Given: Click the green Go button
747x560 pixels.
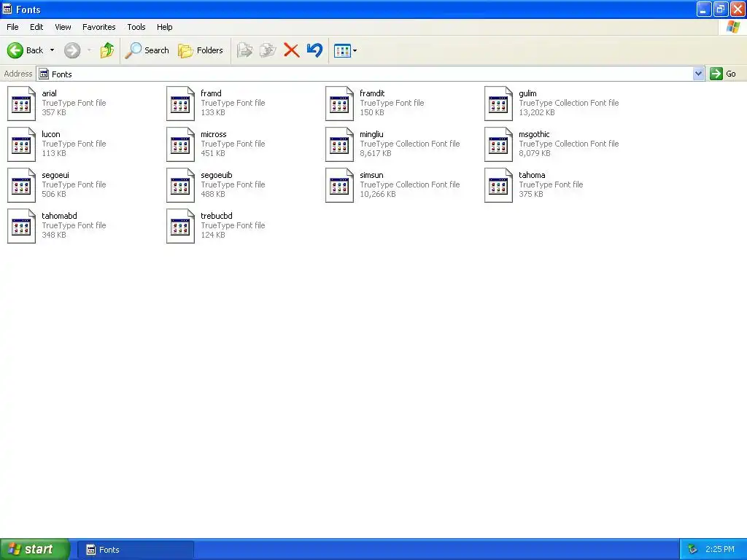Looking at the screenshot, I should (723, 74).
